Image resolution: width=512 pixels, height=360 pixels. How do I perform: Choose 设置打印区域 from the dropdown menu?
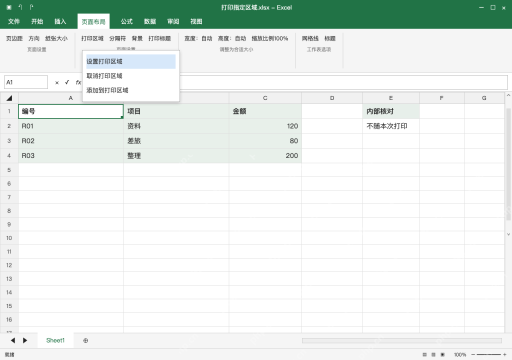(131, 61)
